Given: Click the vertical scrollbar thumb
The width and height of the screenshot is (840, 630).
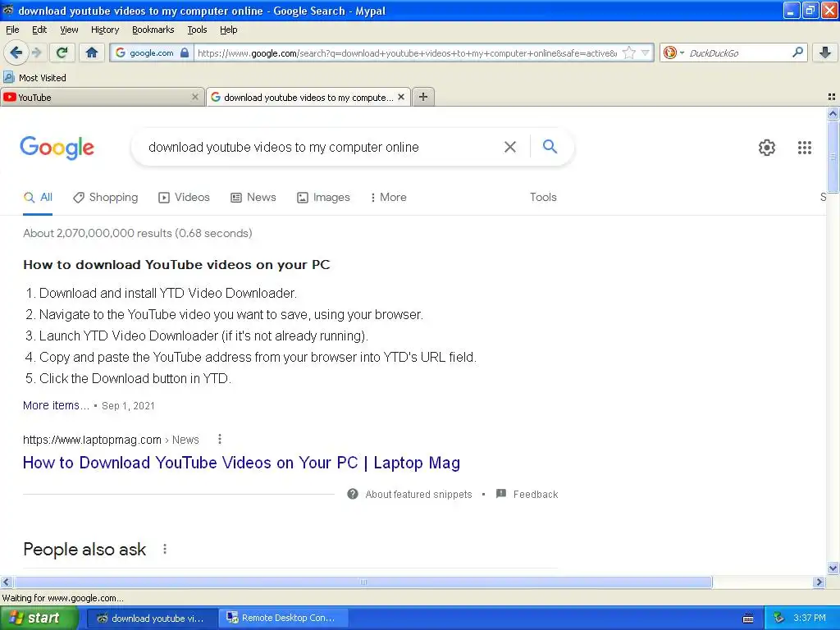Looking at the screenshot, I should 833,157.
